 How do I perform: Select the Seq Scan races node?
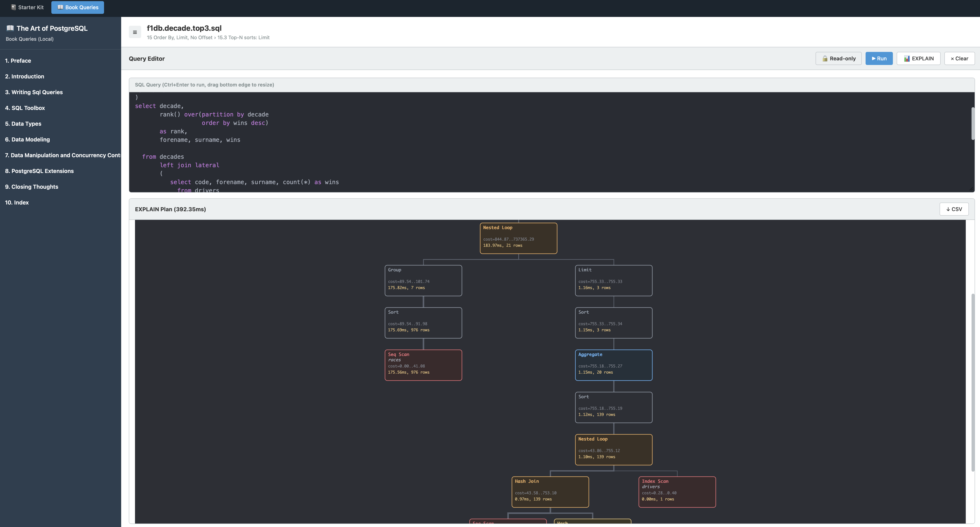point(423,365)
